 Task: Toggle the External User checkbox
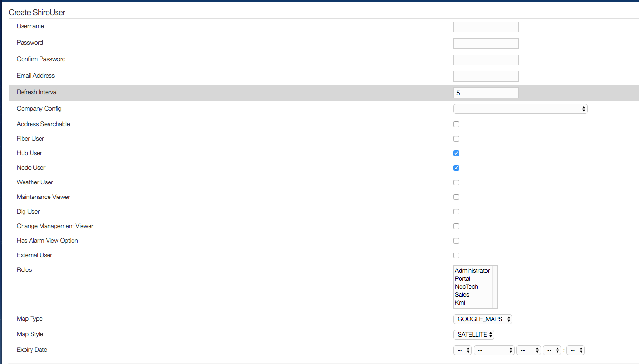[x=456, y=255]
